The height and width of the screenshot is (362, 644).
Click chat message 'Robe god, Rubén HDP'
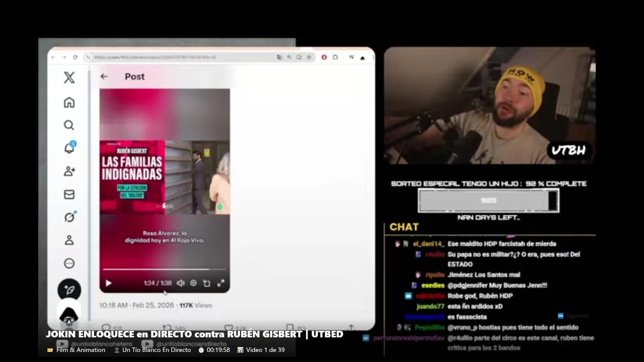(x=480, y=296)
